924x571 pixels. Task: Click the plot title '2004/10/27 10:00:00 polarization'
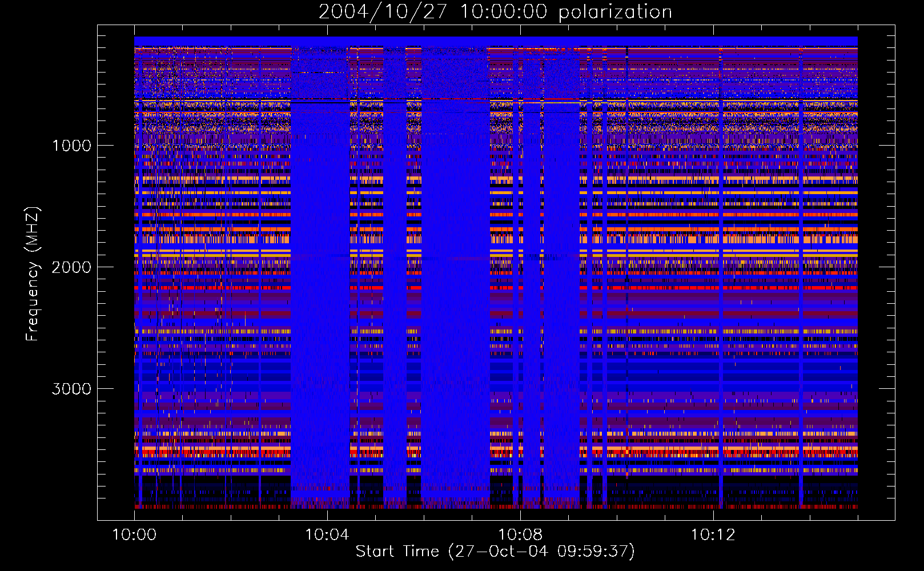tap(495, 12)
